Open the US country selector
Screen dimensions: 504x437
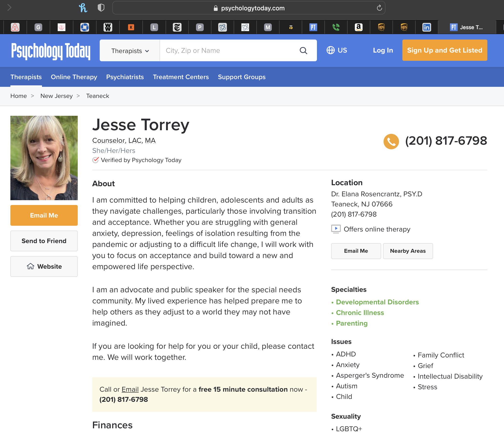[337, 50]
